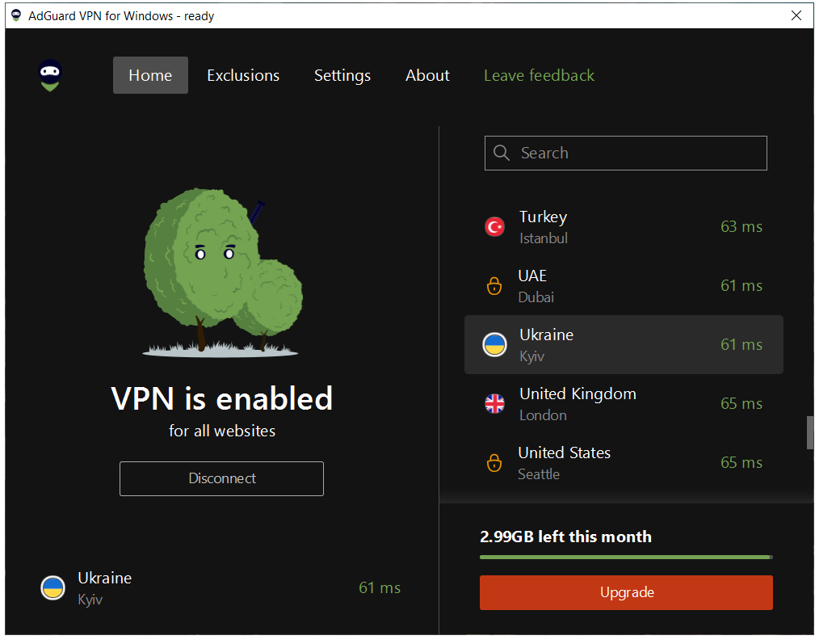This screenshot has width=815, height=644.
Task: Click the 63 ms ping for Turkey
Action: [741, 226]
